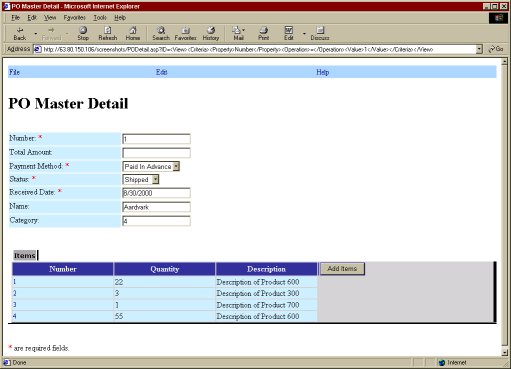
Task: Open the Favorites toolbar icon
Action: tap(186, 33)
